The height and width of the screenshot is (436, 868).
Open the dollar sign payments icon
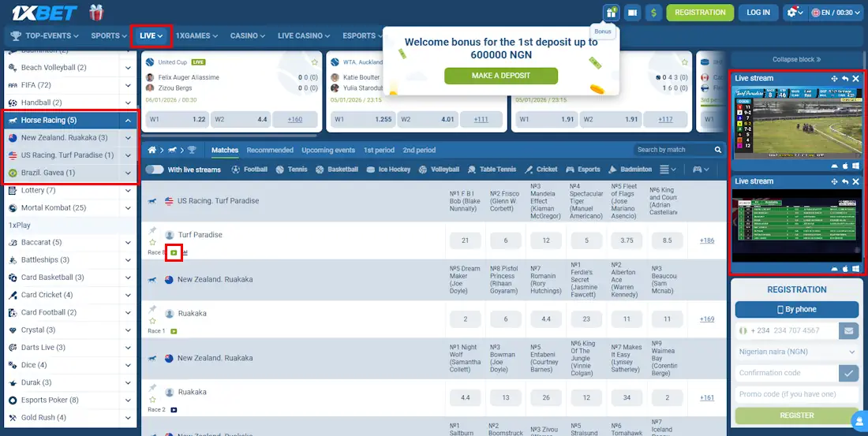tap(654, 12)
